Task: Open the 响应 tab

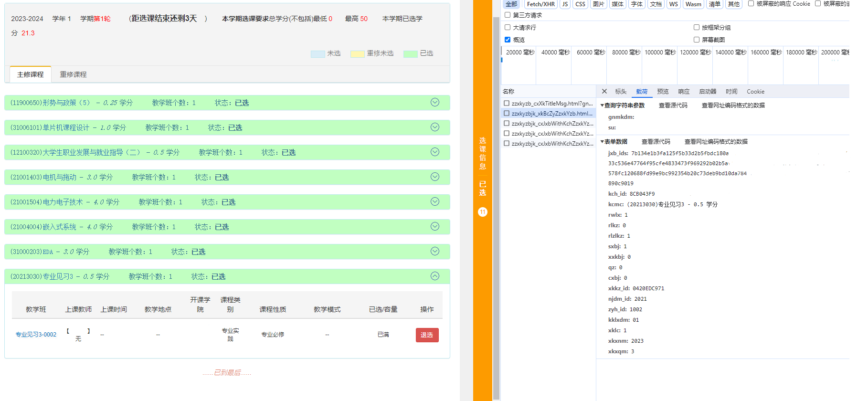Action: click(x=684, y=91)
